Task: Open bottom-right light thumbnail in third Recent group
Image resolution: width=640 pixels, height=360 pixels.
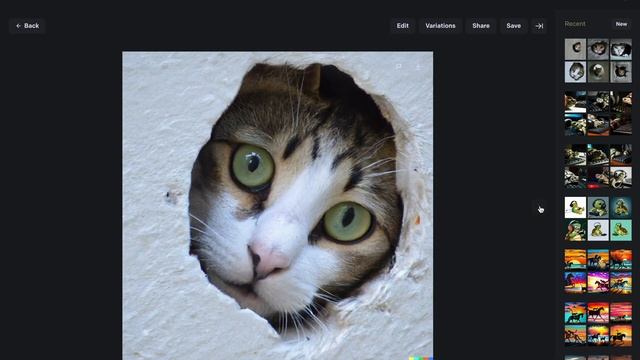Action: (621, 178)
